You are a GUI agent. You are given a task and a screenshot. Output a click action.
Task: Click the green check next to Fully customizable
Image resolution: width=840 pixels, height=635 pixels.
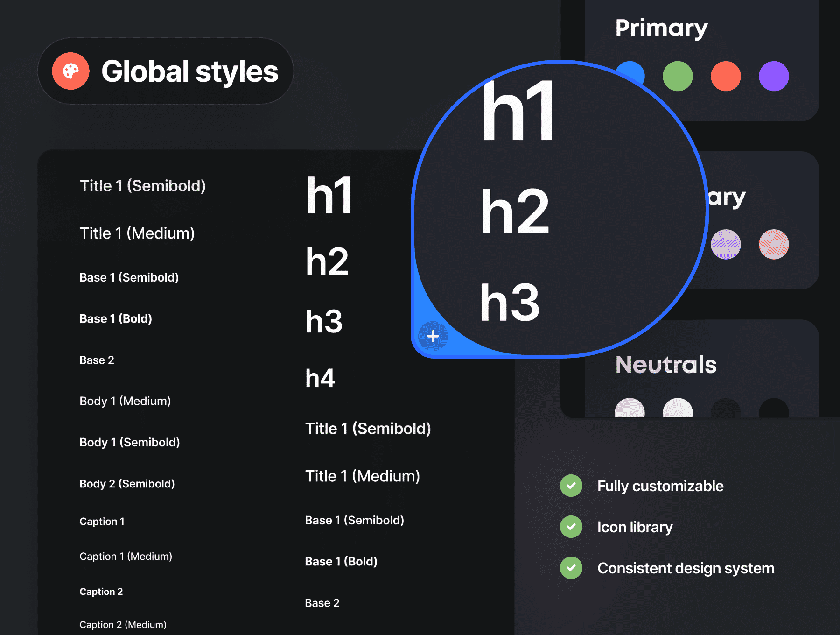pos(571,486)
